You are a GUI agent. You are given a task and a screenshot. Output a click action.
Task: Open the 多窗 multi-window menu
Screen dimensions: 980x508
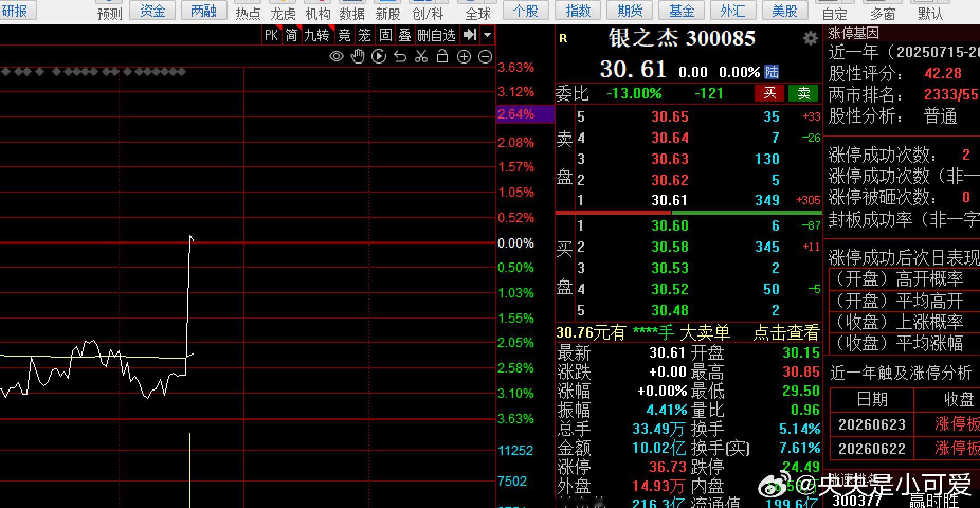tap(883, 13)
